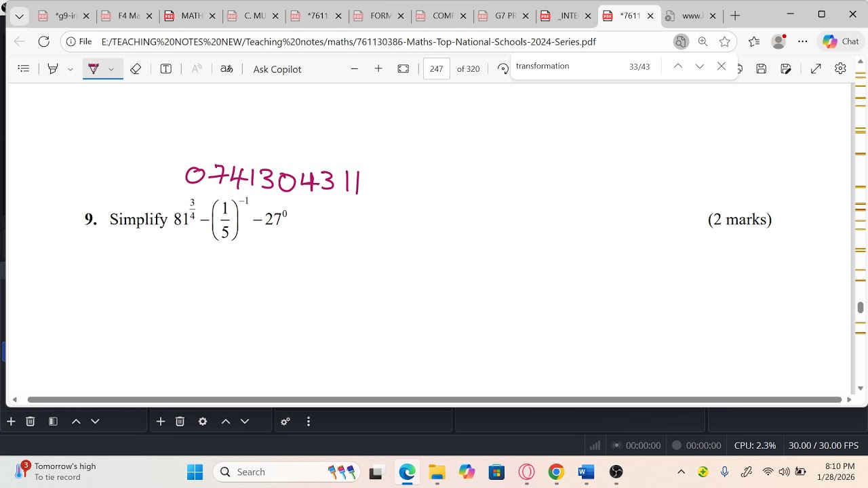The image size is (868, 488).
Task: Activate the Add text tool
Action: [x=165, y=68]
